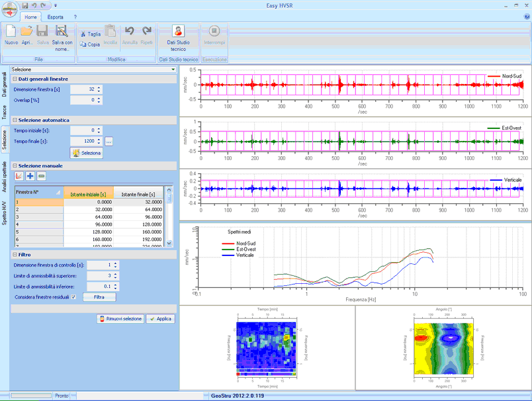The width and height of the screenshot is (532, 401).
Task: Click the Ripeti redo icon
Action: click(x=147, y=31)
